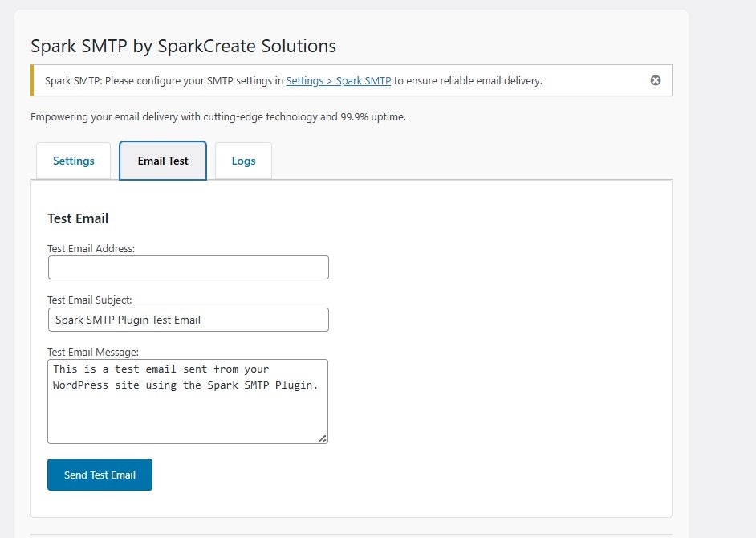This screenshot has width=756, height=538.
Task: Click the textarea resize grip handle
Action: tap(323, 438)
